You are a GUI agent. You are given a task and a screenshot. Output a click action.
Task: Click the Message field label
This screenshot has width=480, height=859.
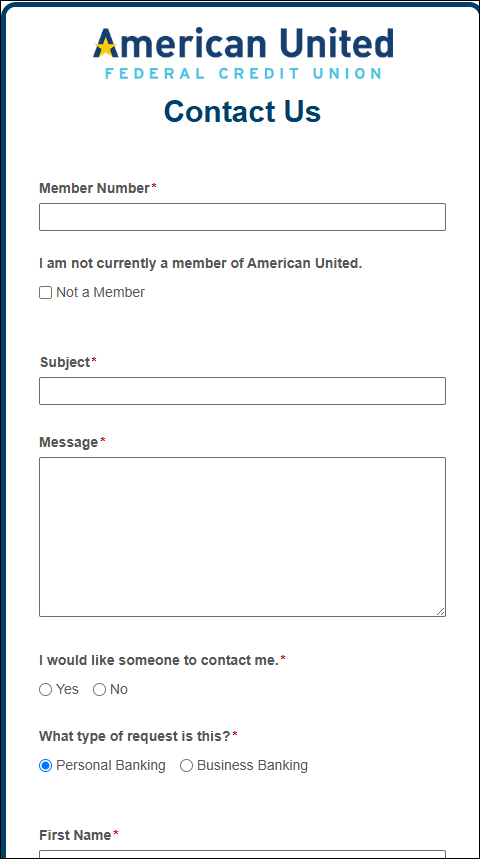(68, 442)
